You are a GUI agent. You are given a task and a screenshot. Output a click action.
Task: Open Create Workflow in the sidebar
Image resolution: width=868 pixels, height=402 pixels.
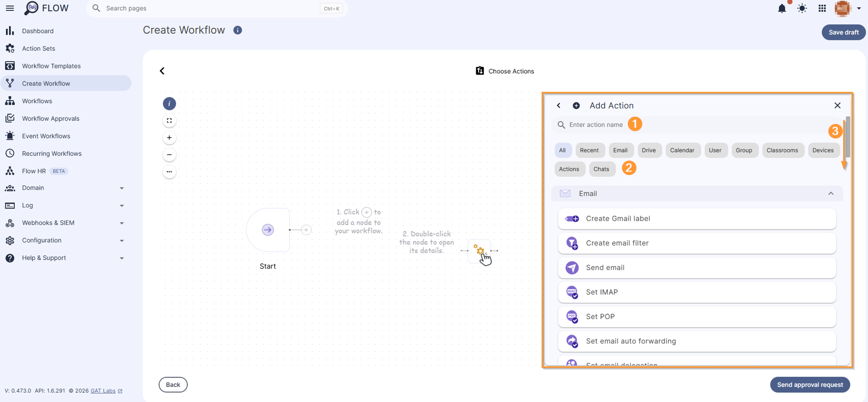[66, 84]
